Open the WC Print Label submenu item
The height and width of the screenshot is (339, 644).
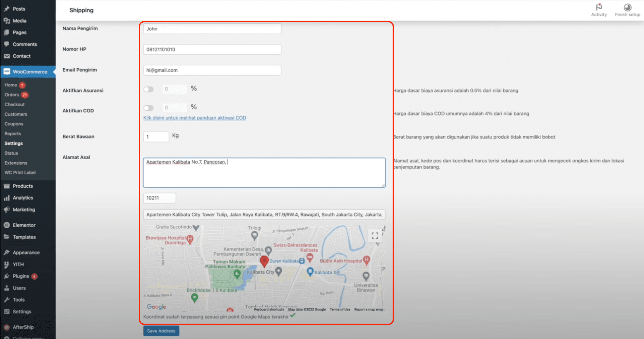[x=20, y=172]
